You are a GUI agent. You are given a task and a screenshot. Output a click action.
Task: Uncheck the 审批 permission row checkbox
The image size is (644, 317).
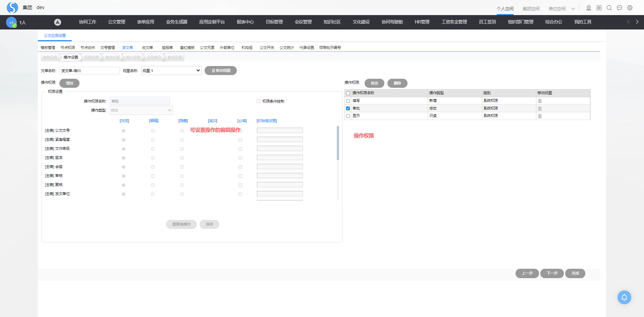point(348,109)
